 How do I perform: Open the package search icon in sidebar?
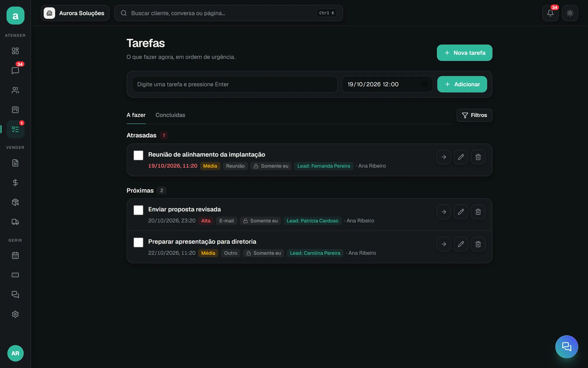pyautogui.click(x=15, y=202)
